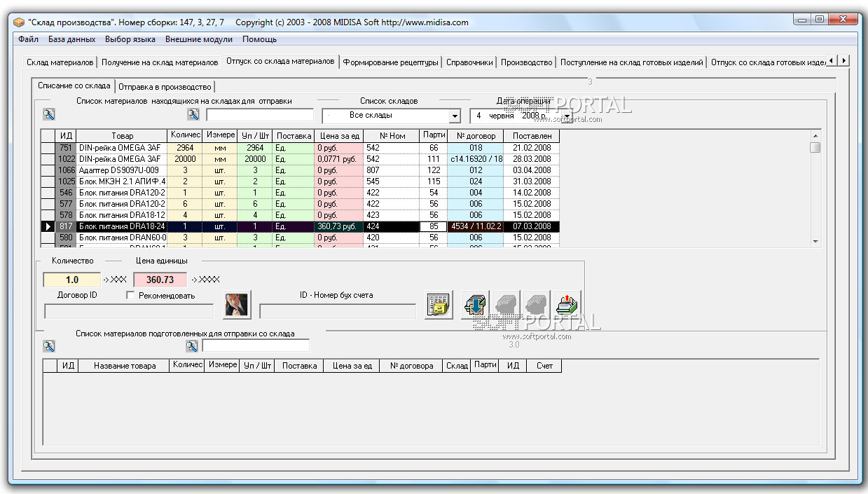Sort by Товар column header
Screen dimensions: 868x494
(122, 136)
